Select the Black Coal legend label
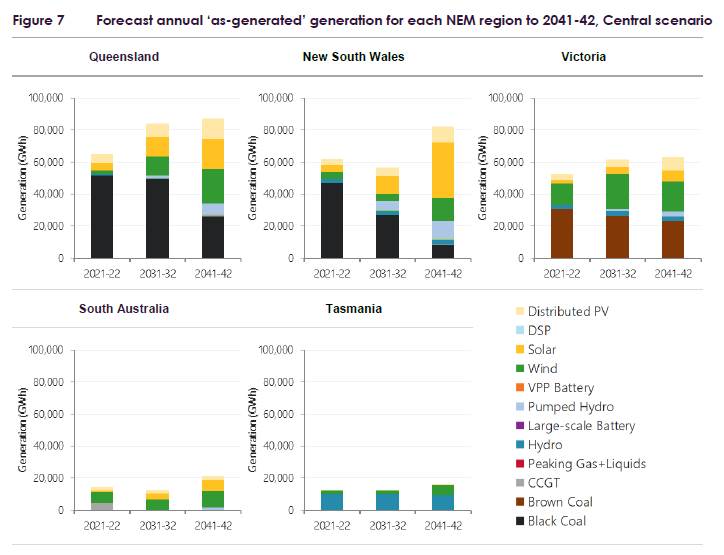The image size is (724, 555). point(557,521)
